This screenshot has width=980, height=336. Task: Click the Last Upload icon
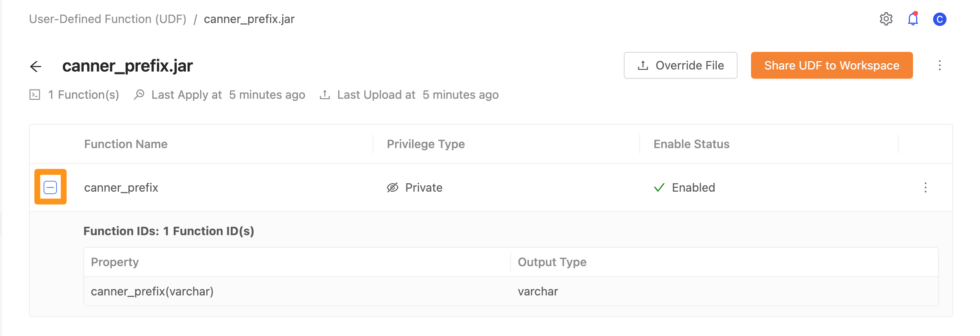[x=325, y=95]
